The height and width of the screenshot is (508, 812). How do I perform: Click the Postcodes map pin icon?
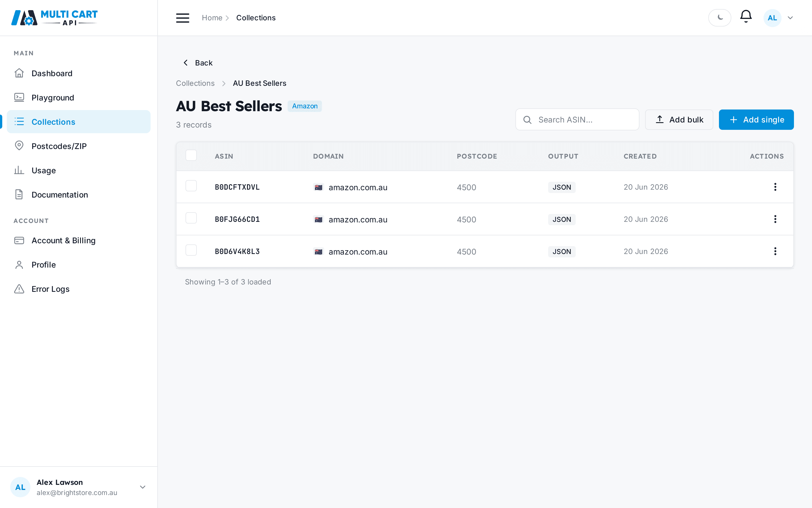pyautogui.click(x=19, y=145)
